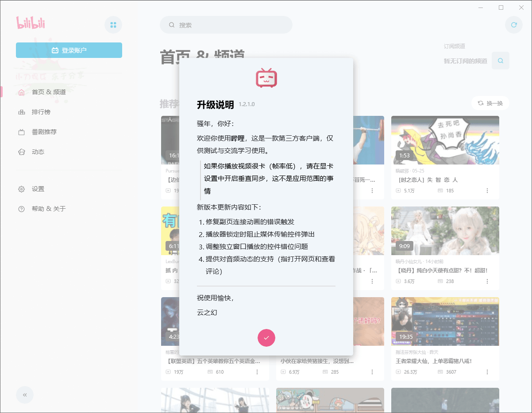Open the three-dot menu on 时之恋人 video
This screenshot has width=532, height=413.
click(488, 191)
